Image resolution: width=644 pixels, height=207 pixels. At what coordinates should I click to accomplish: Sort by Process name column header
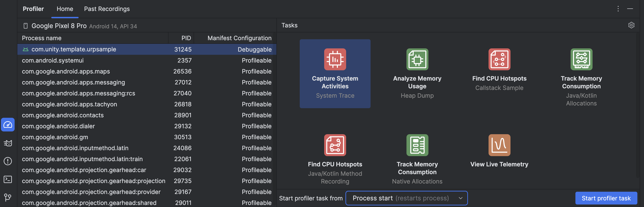[93, 38]
